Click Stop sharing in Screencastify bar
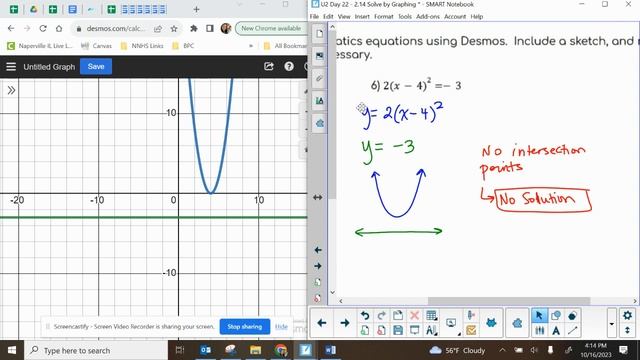 (244, 327)
